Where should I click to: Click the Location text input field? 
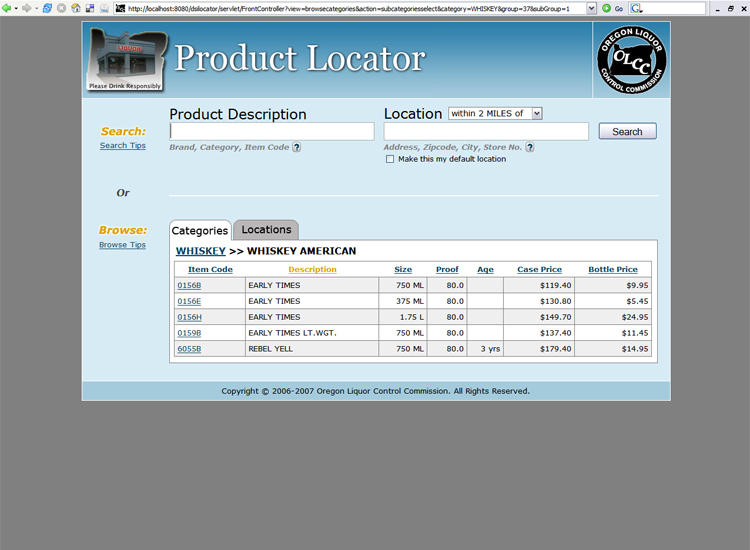pyautogui.click(x=486, y=132)
